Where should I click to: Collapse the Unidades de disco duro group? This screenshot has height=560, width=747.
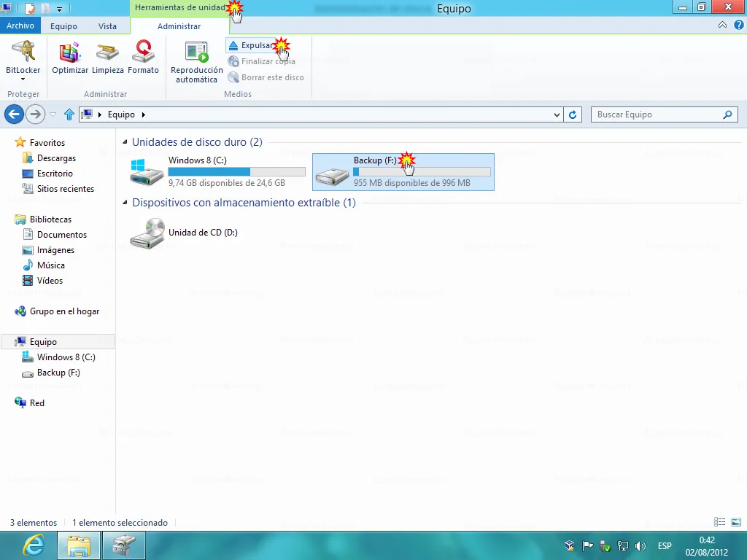[x=125, y=142]
